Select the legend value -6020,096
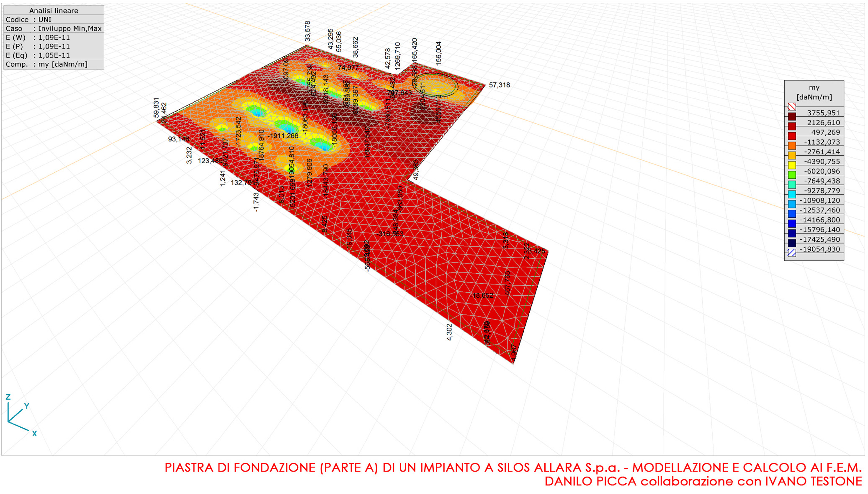The height and width of the screenshot is (494, 868). [x=821, y=171]
